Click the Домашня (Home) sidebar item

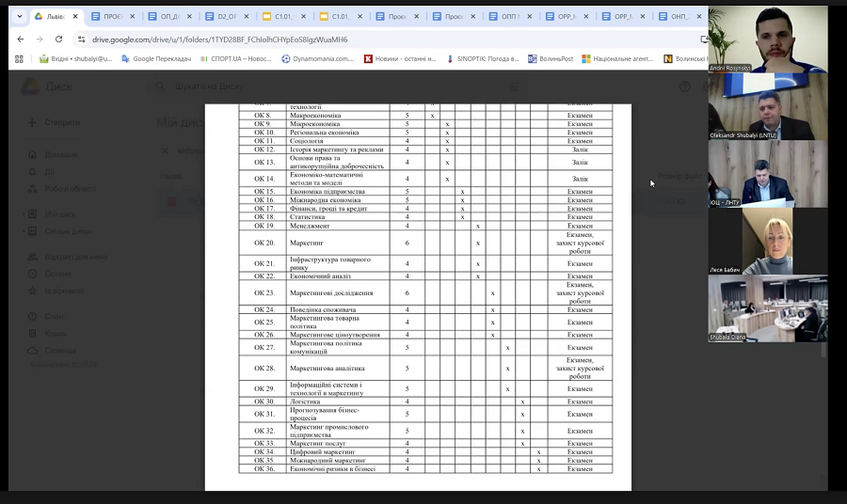point(60,154)
